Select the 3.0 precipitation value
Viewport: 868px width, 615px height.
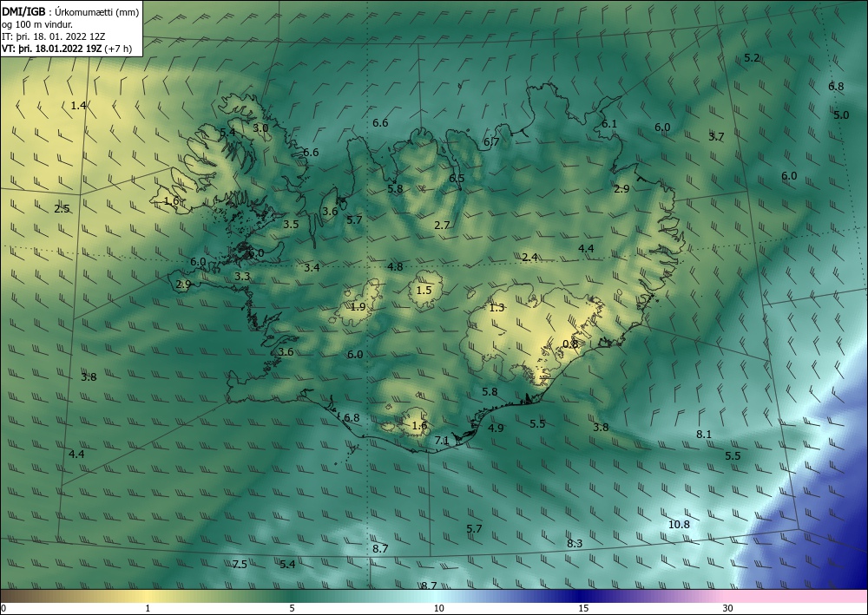pyautogui.click(x=260, y=128)
